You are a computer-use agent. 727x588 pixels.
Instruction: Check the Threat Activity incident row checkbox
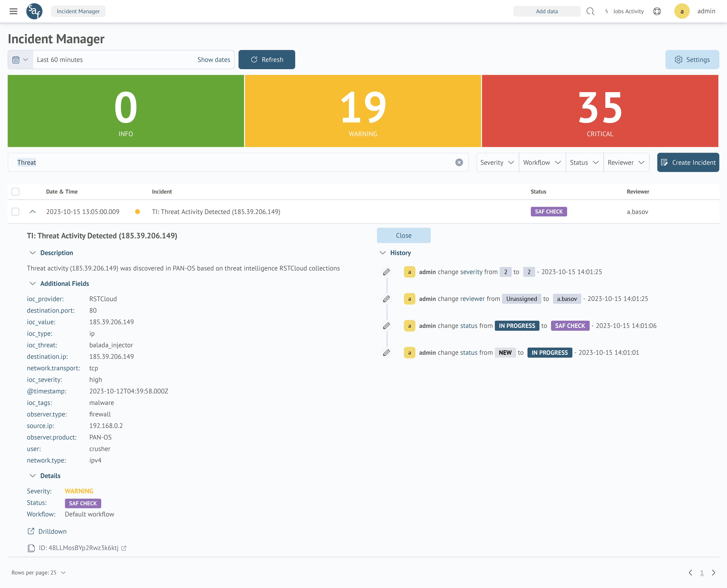[15, 212]
